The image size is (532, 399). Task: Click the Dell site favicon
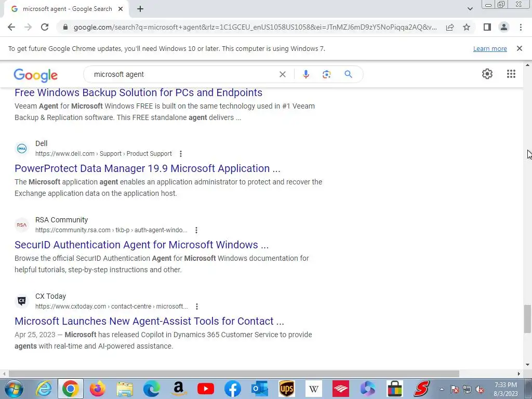[x=22, y=148]
